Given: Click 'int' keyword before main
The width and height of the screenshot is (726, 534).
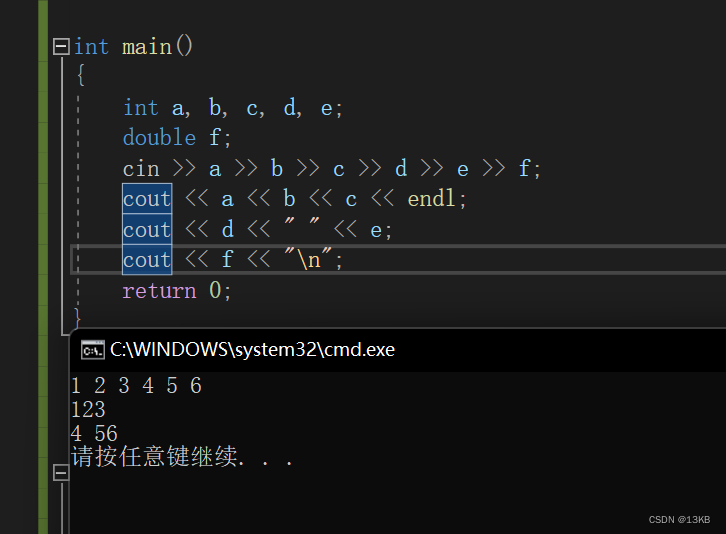Looking at the screenshot, I should [x=92, y=47].
